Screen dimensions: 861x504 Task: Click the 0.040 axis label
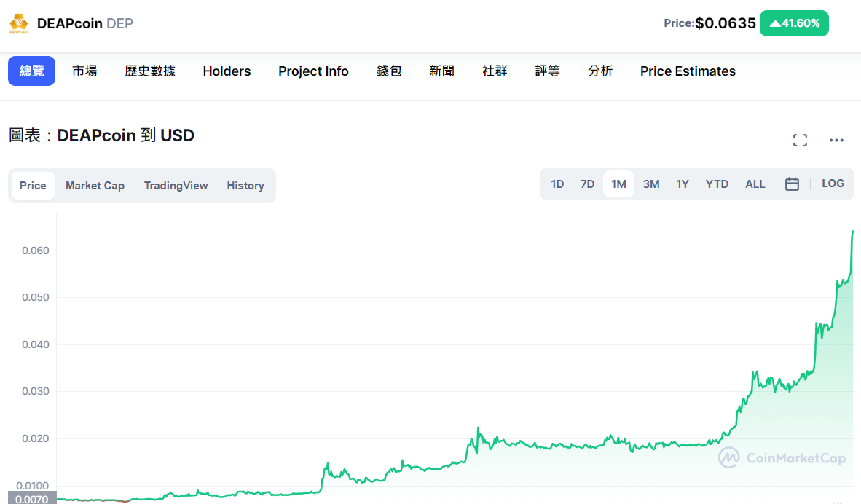coord(36,344)
